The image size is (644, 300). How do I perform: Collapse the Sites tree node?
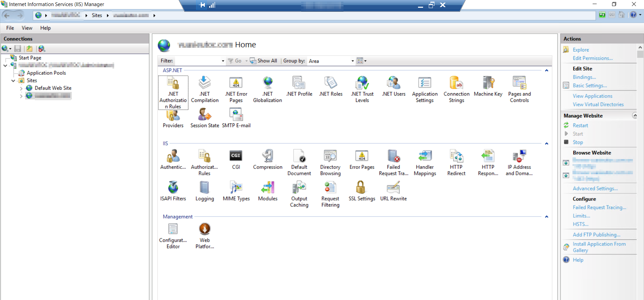click(13, 81)
